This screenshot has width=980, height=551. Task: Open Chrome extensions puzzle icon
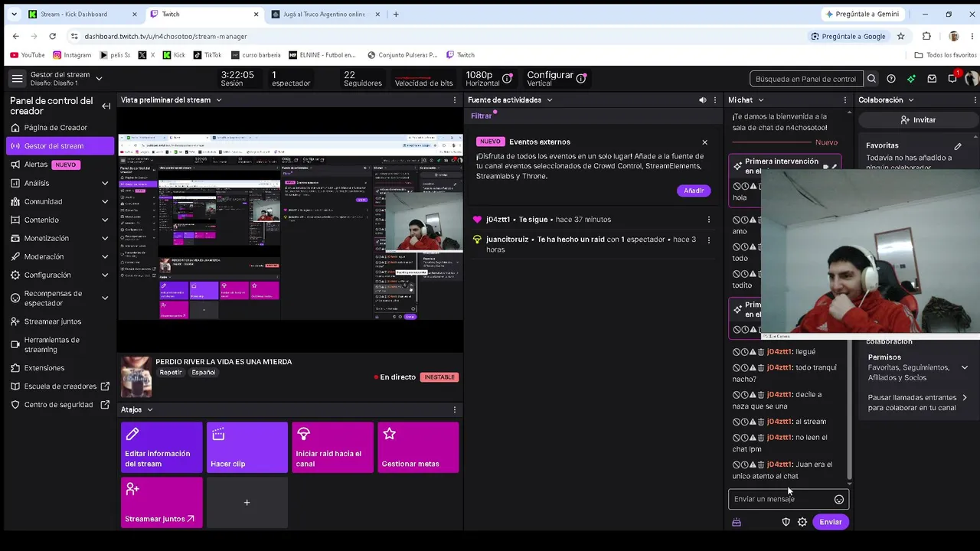(x=926, y=36)
